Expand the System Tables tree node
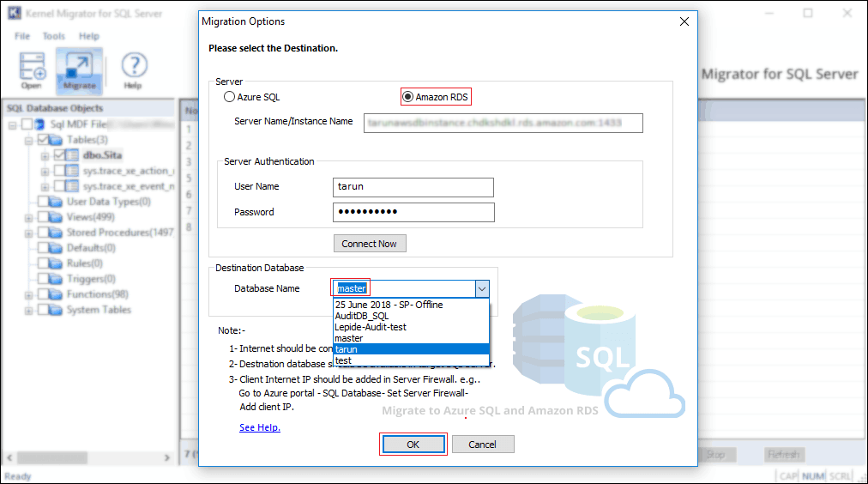Viewport: 868px width, 484px height. 28,312
